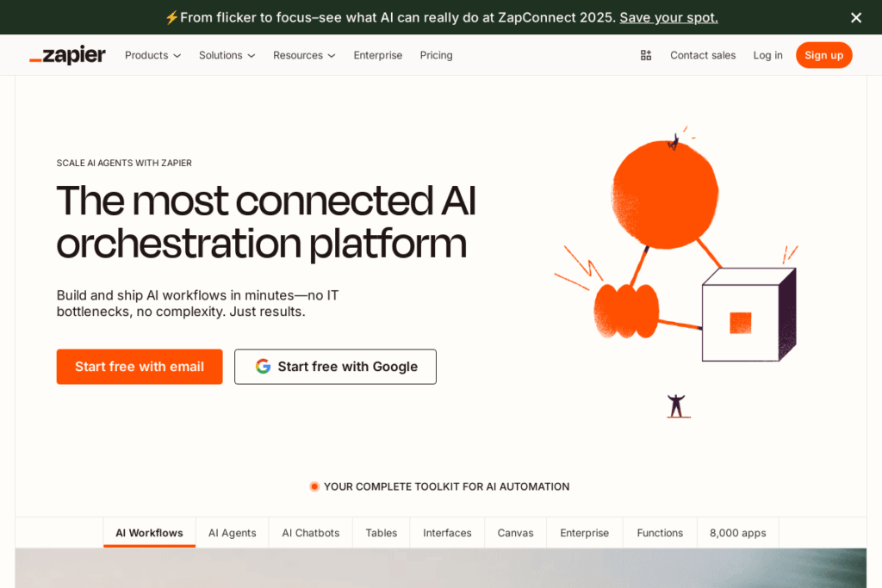This screenshot has height=588, width=882.
Task: Select the Canvas tab
Action: click(515, 532)
